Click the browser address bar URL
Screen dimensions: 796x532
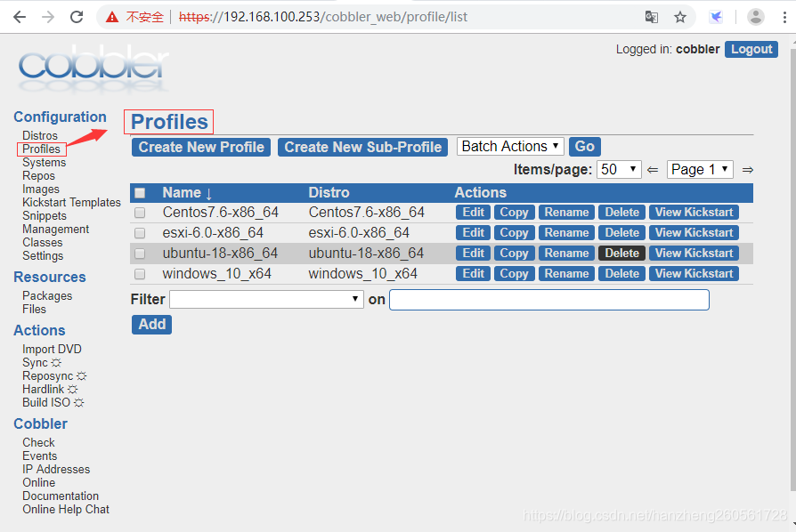323,17
